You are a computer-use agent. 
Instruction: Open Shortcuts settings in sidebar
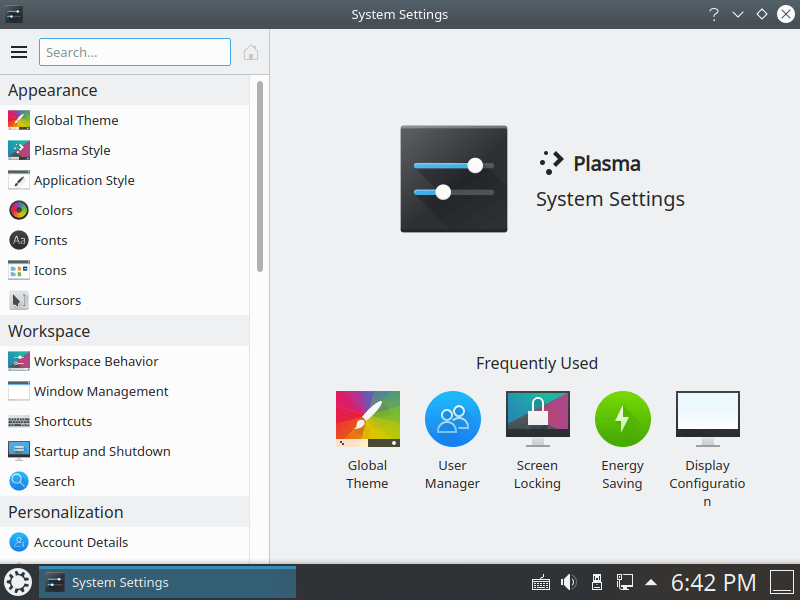tap(63, 421)
